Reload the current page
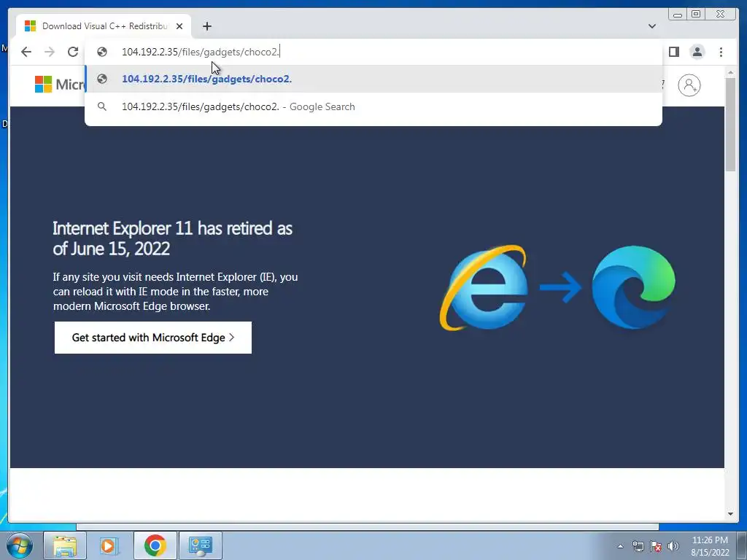Viewport: 747px width, 560px height. coord(73,52)
